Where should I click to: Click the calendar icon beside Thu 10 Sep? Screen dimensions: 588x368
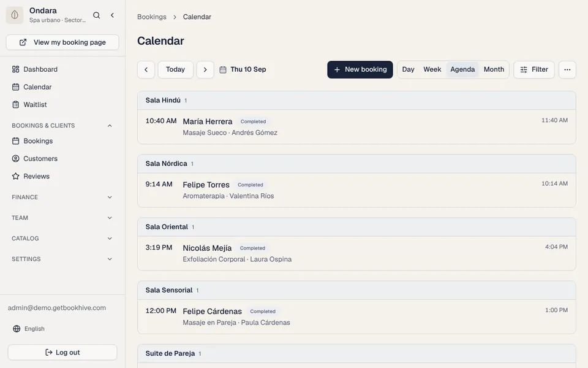pos(223,69)
